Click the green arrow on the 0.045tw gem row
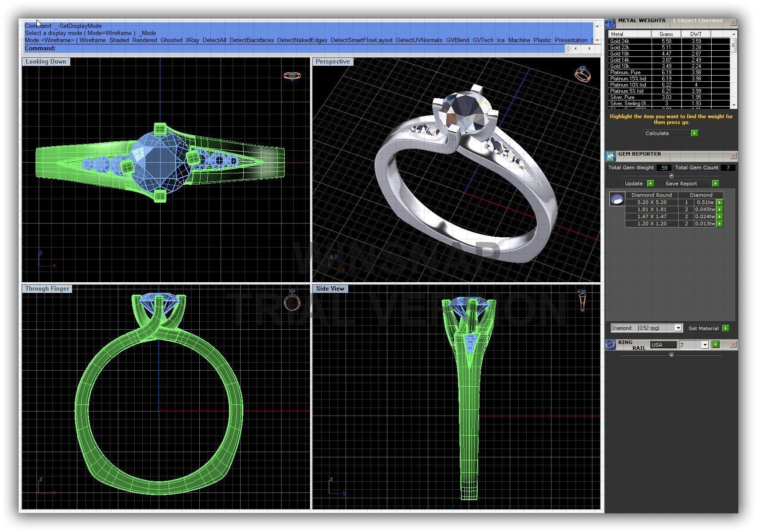 (719, 210)
